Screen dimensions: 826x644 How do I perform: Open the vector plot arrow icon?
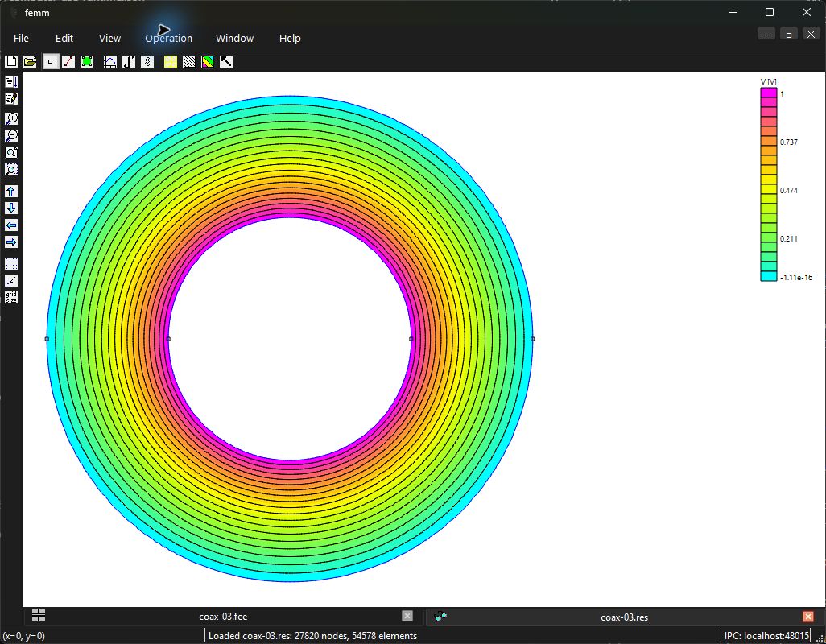click(226, 62)
